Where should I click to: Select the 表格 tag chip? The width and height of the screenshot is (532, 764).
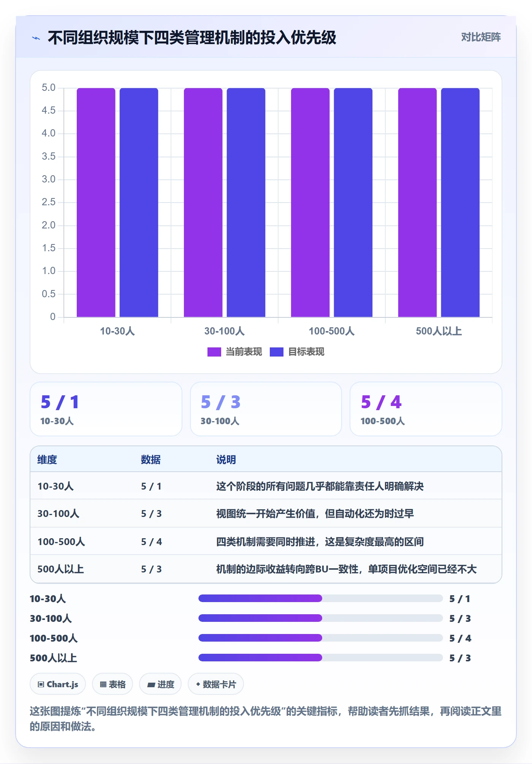click(112, 684)
